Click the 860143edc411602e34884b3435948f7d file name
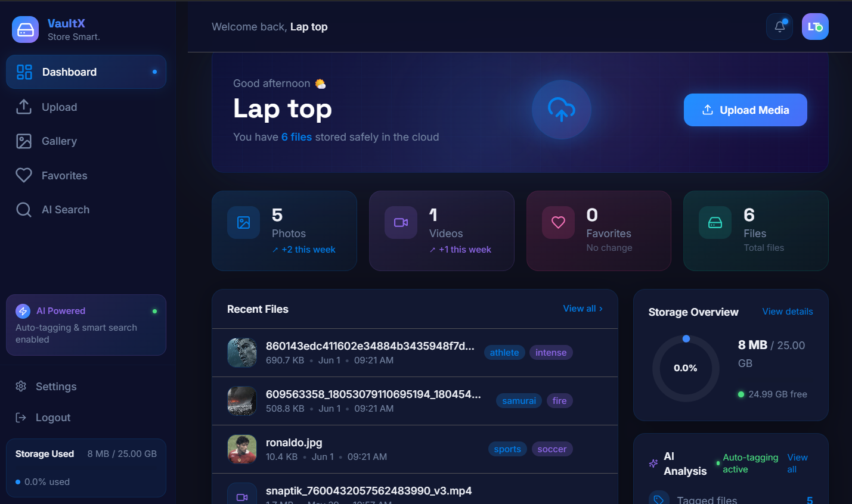The image size is (852, 504). click(x=370, y=346)
